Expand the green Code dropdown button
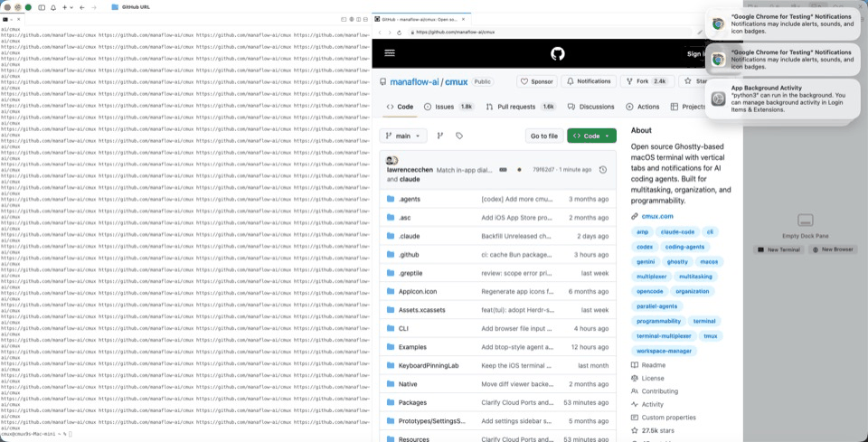The width and height of the screenshot is (868, 442). tap(591, 136)
